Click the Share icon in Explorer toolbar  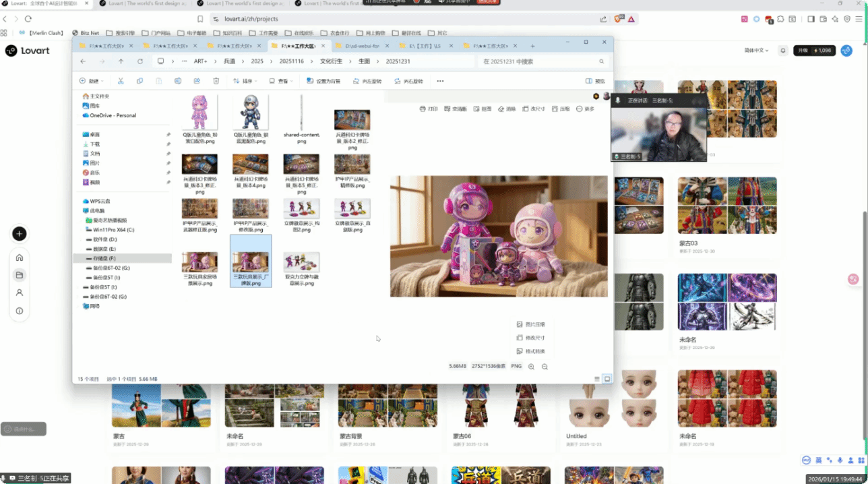(197, 81)
